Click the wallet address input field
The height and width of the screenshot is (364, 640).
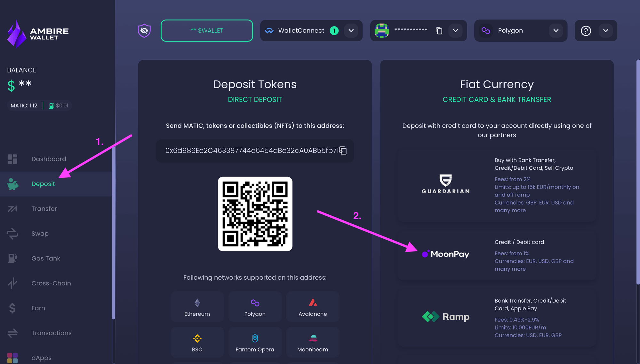[255, 151]
